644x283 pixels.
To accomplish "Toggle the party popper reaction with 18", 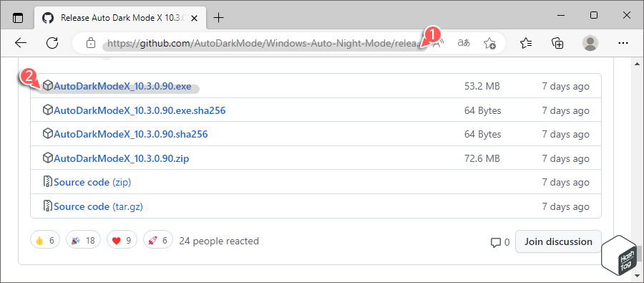I will click(84, 241).
